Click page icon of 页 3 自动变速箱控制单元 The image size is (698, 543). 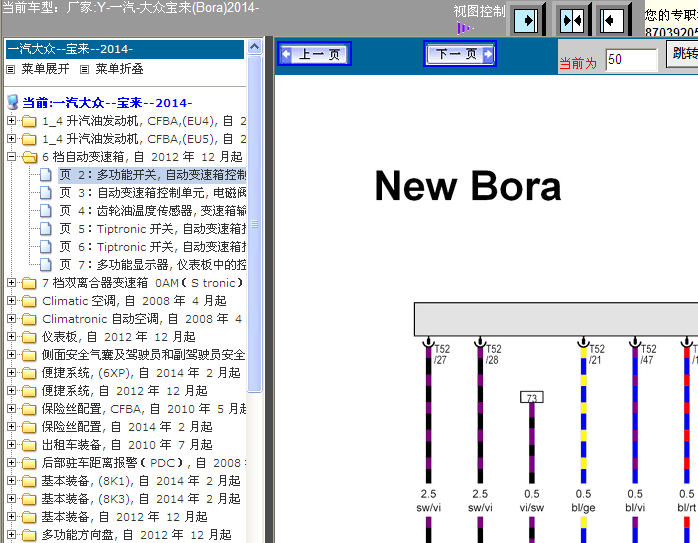click(45, 193)
